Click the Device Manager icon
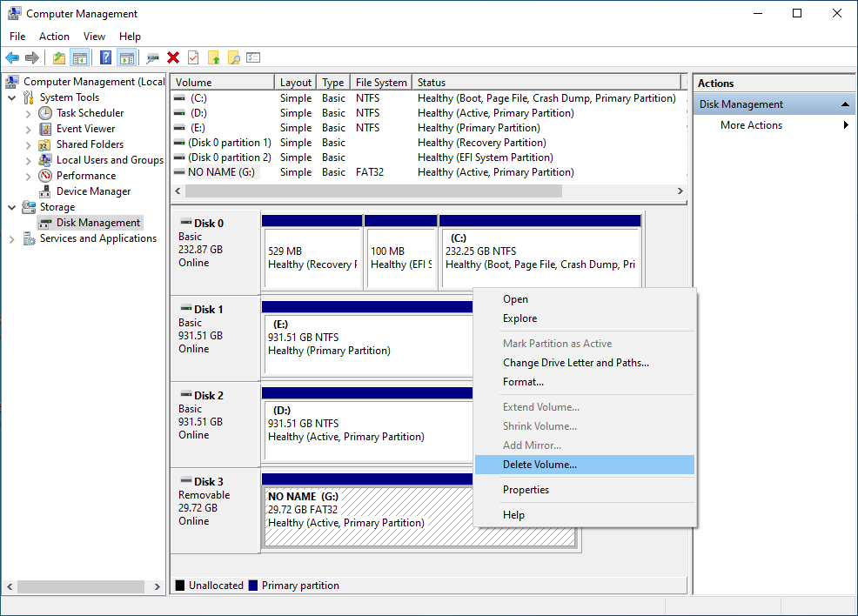This screenshot has width=858, height=616. (45, 191)
